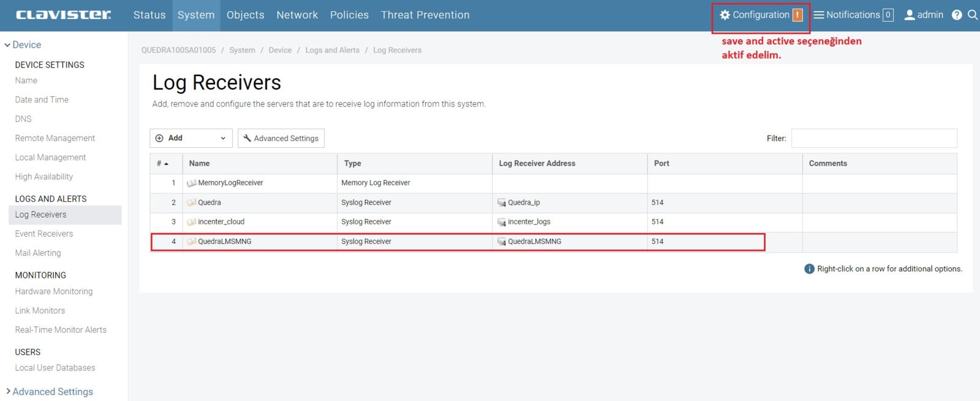Image resolution: width=980 pixels, height=401 pixels.
Task: Click inside the Filter text field
Action: 874,138
